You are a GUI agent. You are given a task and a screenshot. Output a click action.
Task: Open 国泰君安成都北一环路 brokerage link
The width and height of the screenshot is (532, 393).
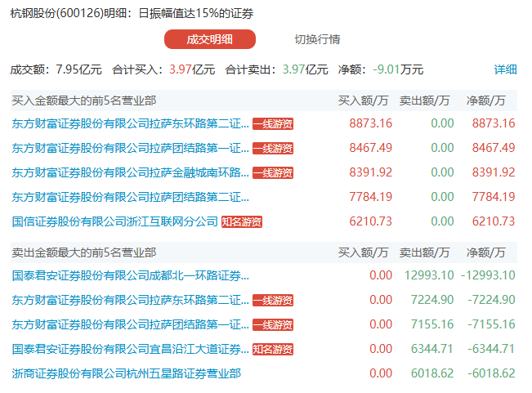click(x=130, y=275)
